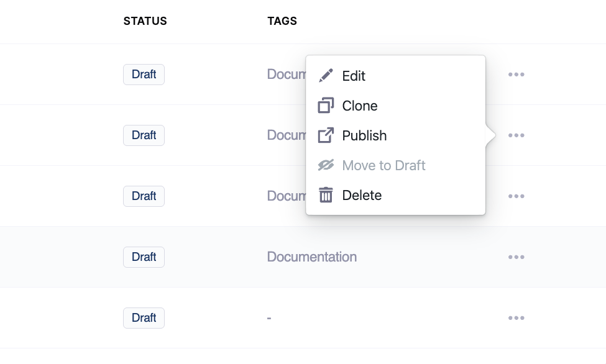Click the TAGS column header

coord(282,21)
